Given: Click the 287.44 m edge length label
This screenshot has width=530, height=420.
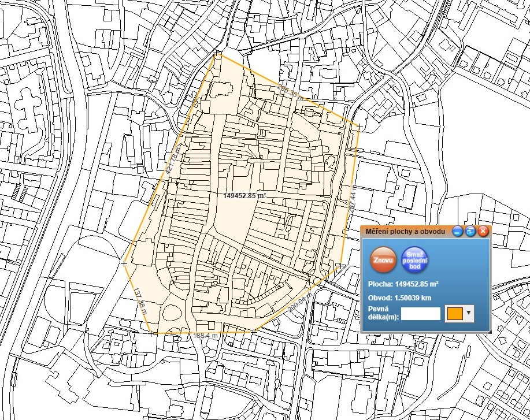Looking at the screenshot, I should coord(351,200).
